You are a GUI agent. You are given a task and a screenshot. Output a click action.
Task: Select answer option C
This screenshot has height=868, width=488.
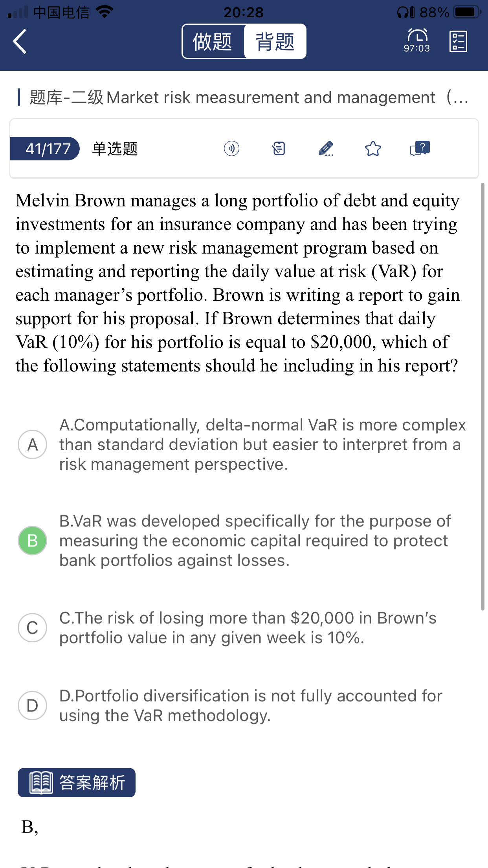pos(33,627)
